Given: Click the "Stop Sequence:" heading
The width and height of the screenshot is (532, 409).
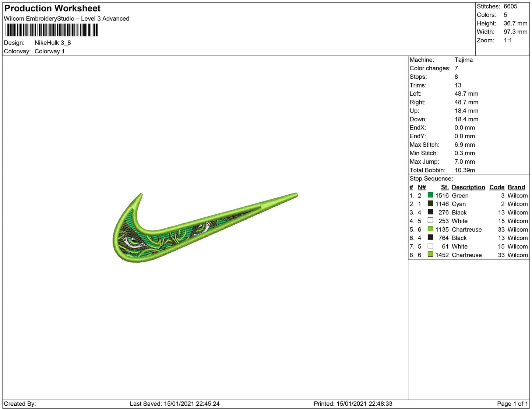Looking at the screenshot, I should point(431,178).
